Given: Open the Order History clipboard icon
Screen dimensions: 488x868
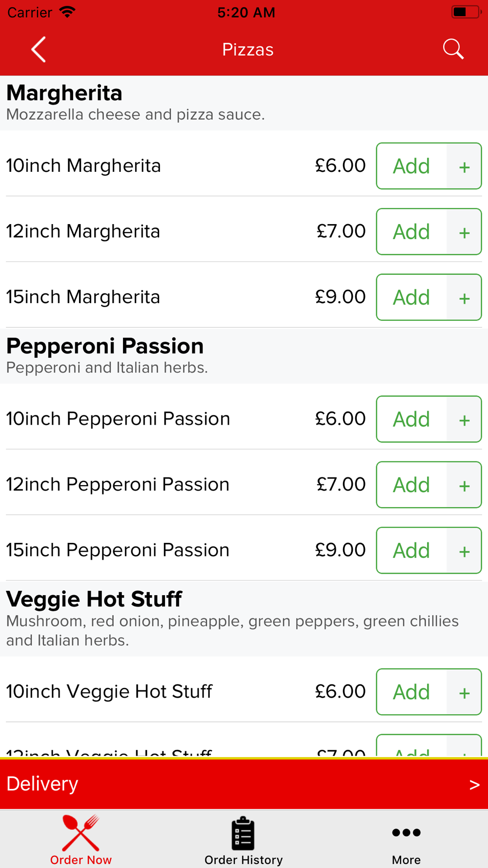Looking at the screenshot, I should point(243,833).
